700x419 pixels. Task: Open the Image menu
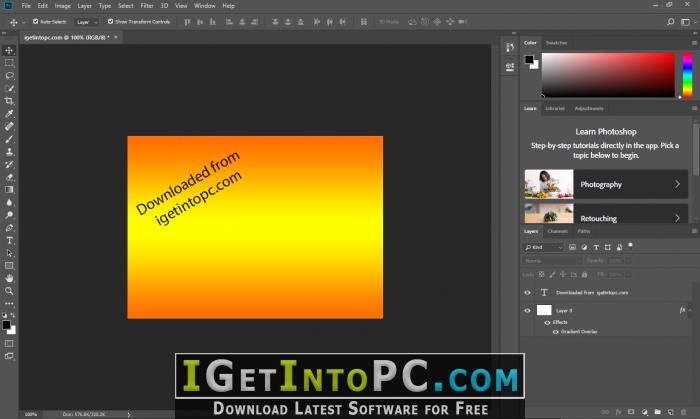coord(62,6)
